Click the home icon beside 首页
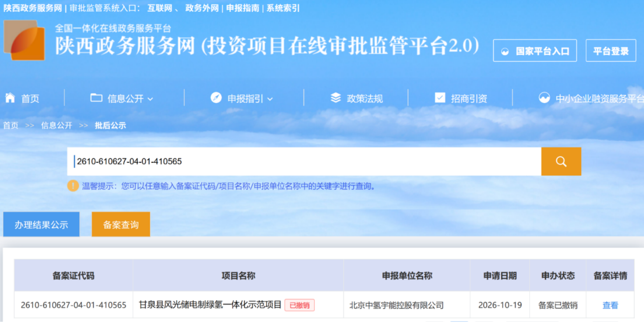644x336 pixels. [10, 98]
